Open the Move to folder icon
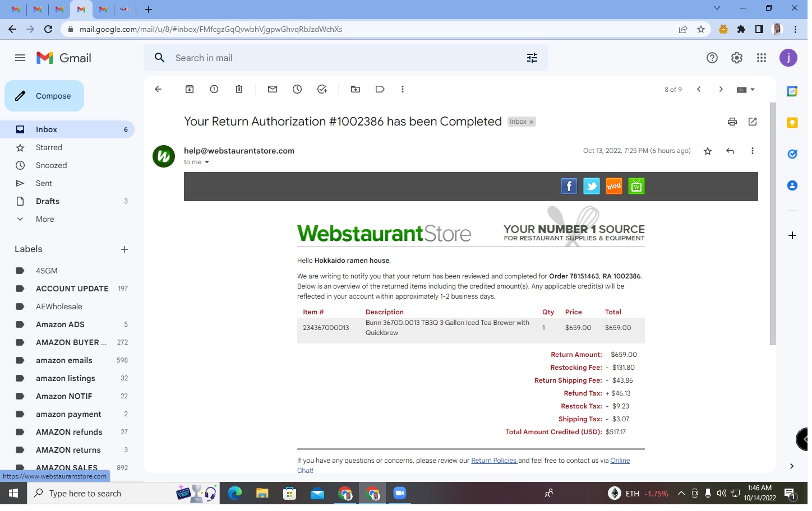The width and height of the screenshot is (812, 511). [x=356, y=89]
